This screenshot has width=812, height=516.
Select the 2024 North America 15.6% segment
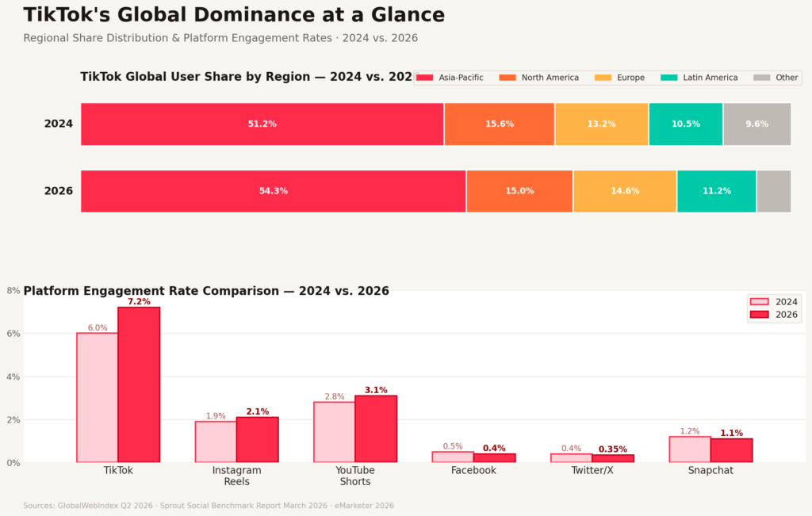500,124
